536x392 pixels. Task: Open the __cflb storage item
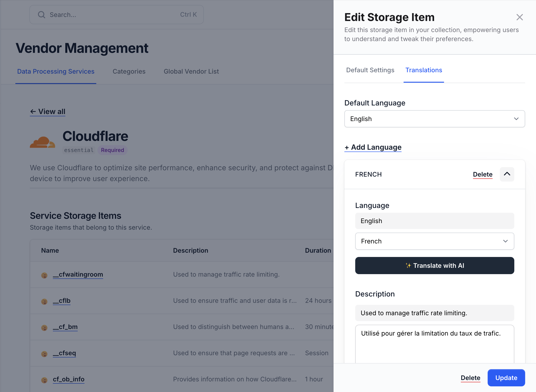(x=61, y=301)
